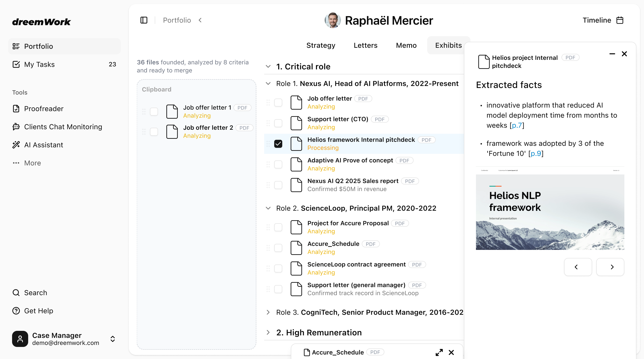Click 'Confirmed $50M in revenue' status text
This screenshot has width=644, height=359.
pyautogui.click(x=347, y=189)
